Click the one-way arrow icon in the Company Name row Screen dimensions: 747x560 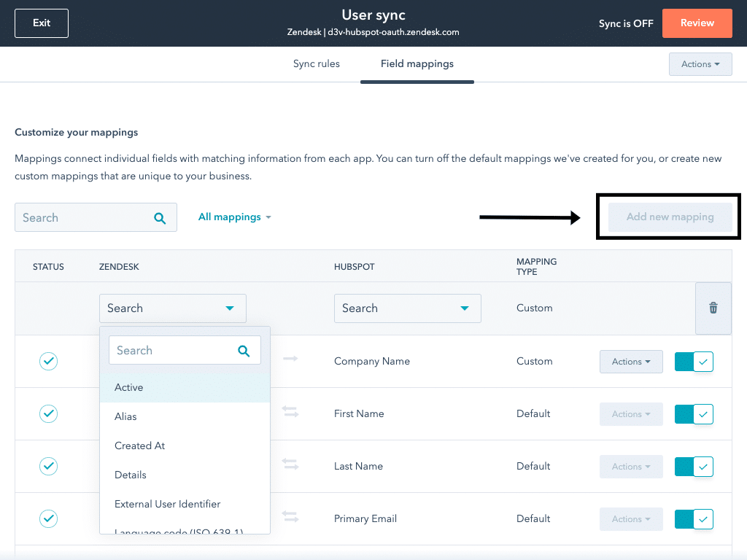pos(290,359)
